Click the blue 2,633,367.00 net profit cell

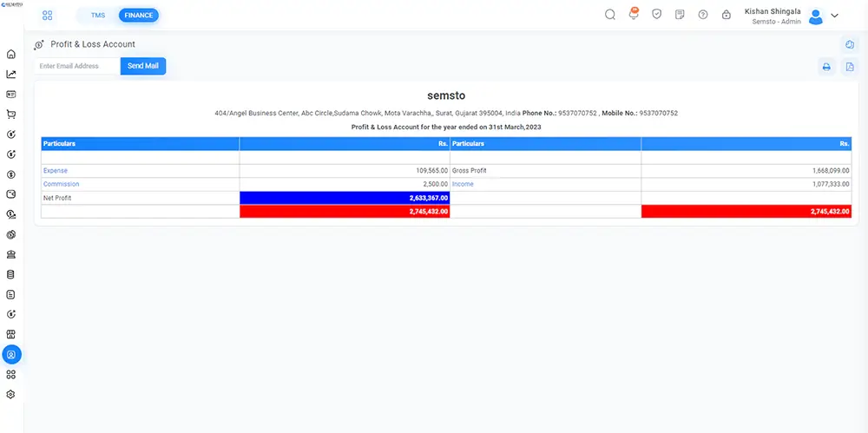pos(345,198)
